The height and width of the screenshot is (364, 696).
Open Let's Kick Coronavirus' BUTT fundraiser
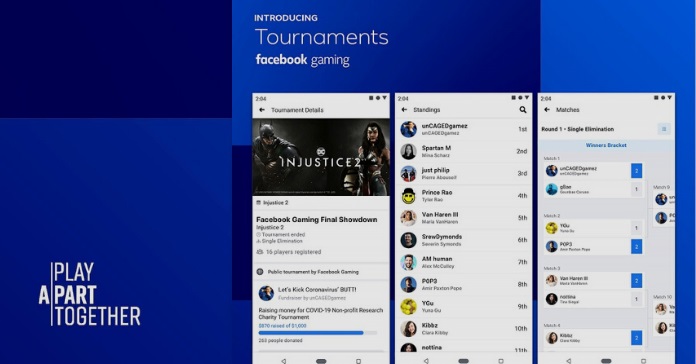tap(317, 289)
